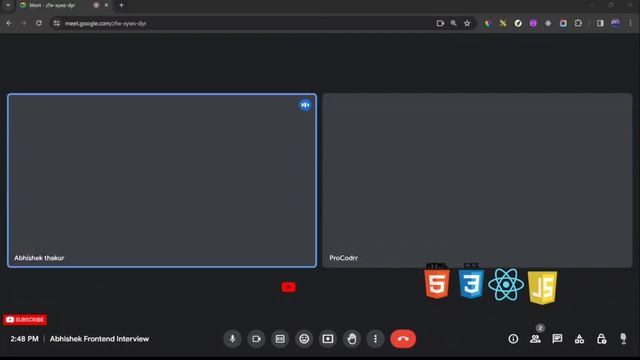Viewport: 640px width, 360px height.
Task: Open the Extensions puzzle icon
Action: point(578,23)
